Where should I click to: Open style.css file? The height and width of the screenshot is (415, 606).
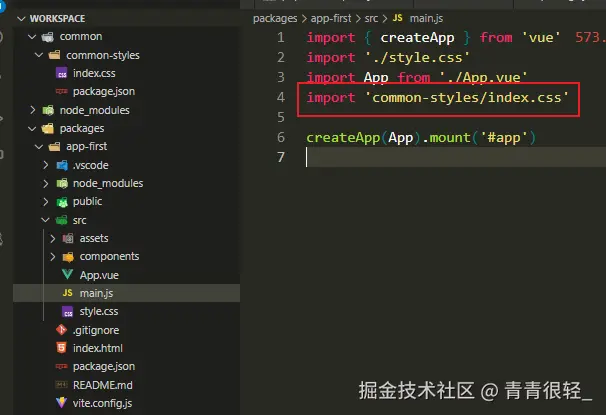tap(99, 311)
